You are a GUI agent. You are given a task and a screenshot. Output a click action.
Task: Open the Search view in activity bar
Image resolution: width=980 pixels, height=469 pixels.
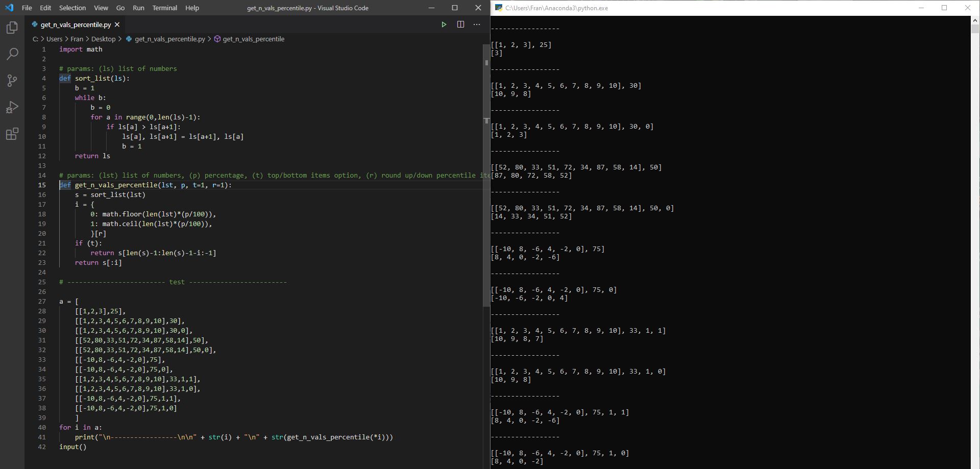[12, 54]
